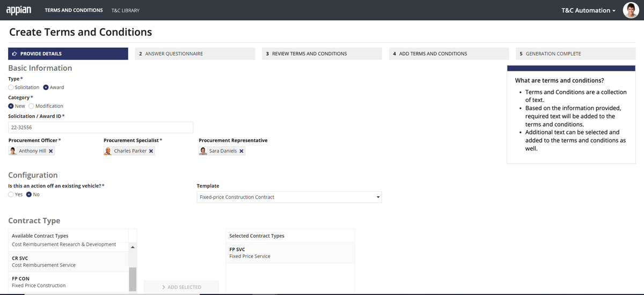This screenshot has height=295, width=644.
Task: Click Charles Parker's avatar photo
Action: pyautogui.click(x=108, y=151)
